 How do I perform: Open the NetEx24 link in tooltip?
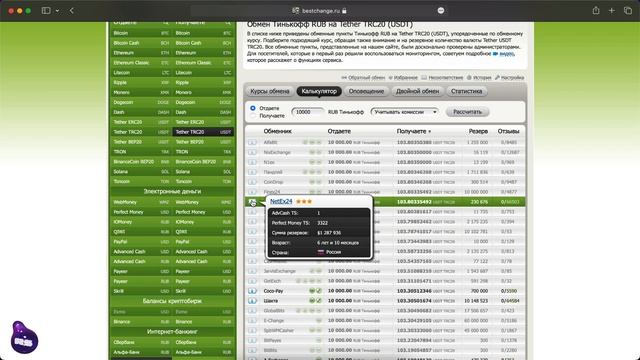281,202
